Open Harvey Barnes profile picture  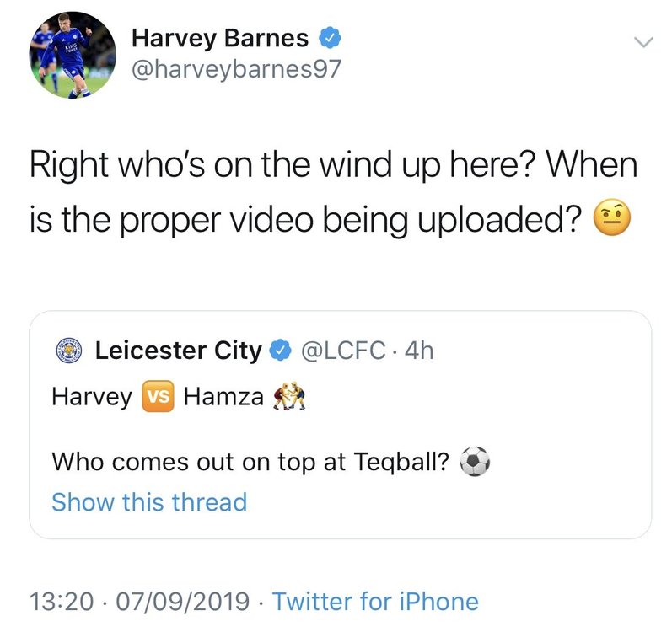[x=73, y=55]
